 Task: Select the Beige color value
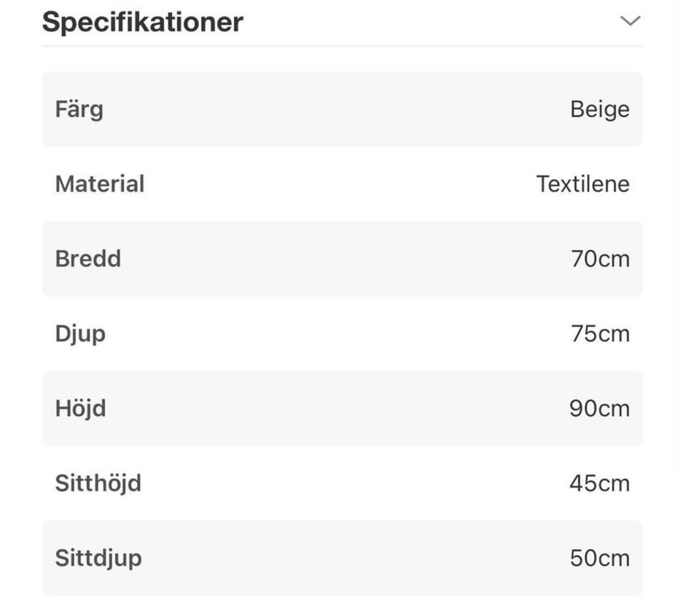point(599,109)
